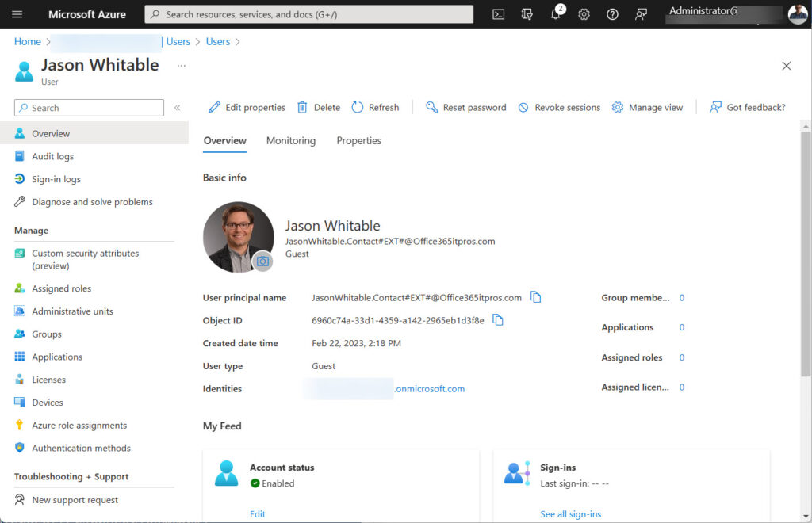Click See all sign-ins link
The image size is (812, 523).
pos(571,513)
